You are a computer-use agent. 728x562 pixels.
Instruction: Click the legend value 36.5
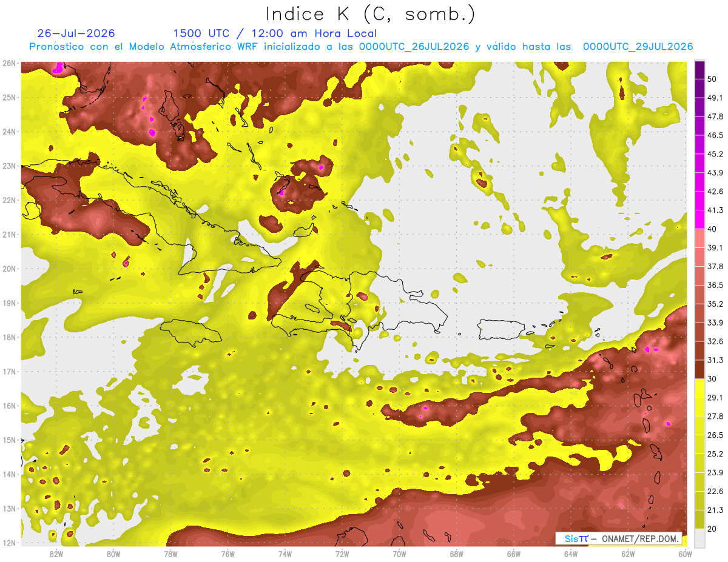point(715,285)
